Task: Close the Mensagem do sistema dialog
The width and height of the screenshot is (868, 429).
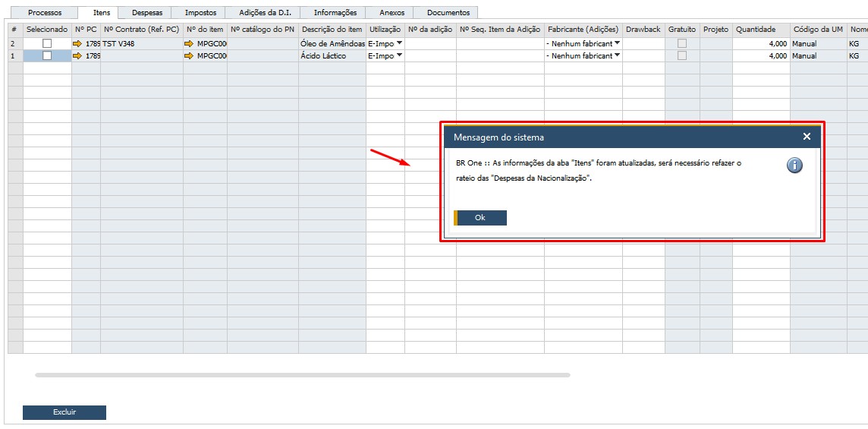Action: 807,137
